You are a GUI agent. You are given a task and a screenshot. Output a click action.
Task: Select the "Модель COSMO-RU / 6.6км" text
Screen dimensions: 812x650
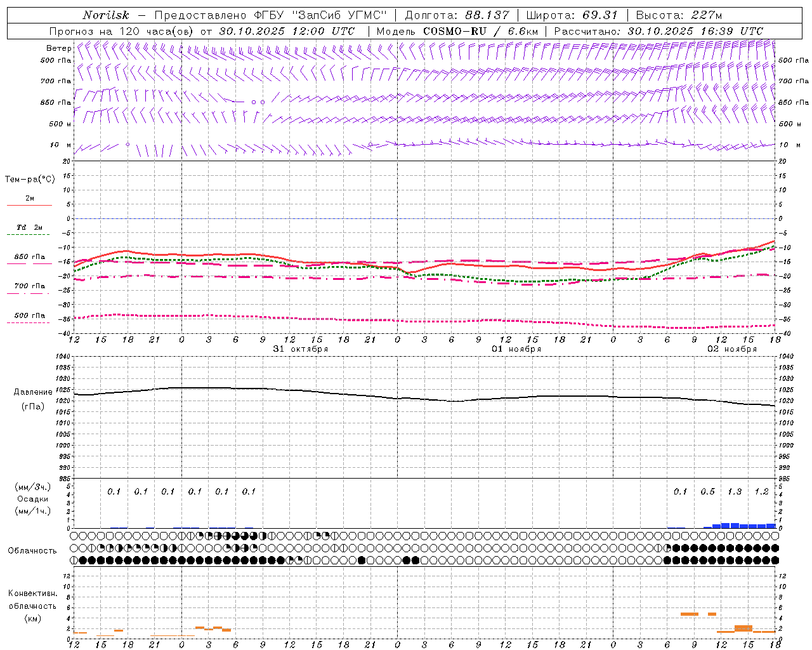[457, 31]
